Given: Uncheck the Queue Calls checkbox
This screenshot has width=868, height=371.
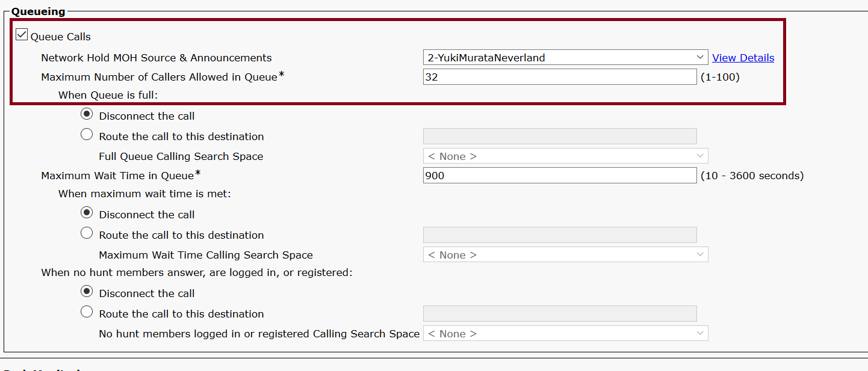Looking at the screenshot, I should pos(22,34).
